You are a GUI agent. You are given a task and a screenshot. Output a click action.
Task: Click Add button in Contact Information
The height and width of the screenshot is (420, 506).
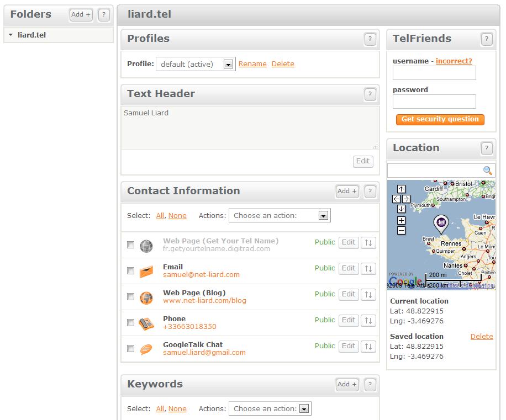coord(346,192)
